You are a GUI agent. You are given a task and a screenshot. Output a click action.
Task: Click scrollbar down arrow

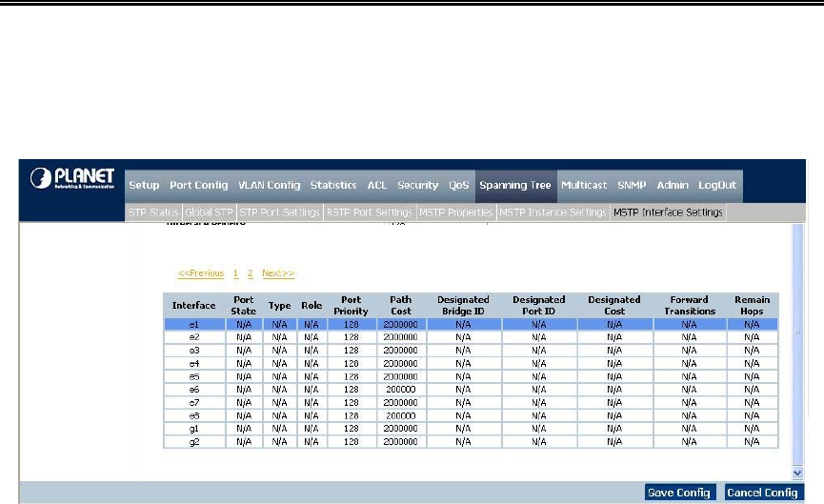(x=797, y=472)
